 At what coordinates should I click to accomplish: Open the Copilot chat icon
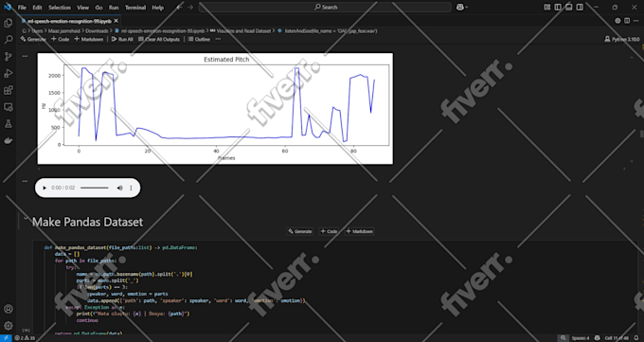tap(460, 7)
